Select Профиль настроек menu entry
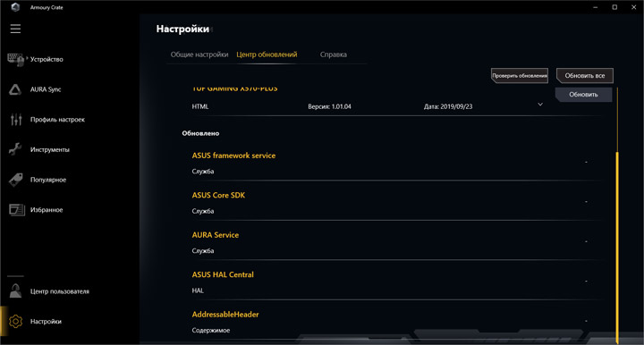The image size is (644, 345). pos(57,120)
